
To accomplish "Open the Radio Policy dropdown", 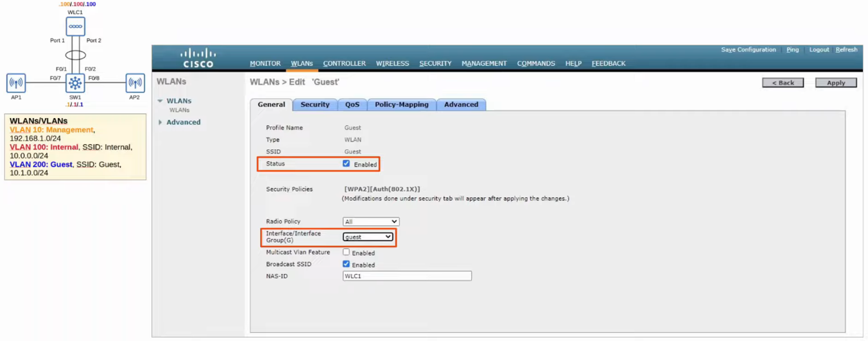I will (371, 222).
